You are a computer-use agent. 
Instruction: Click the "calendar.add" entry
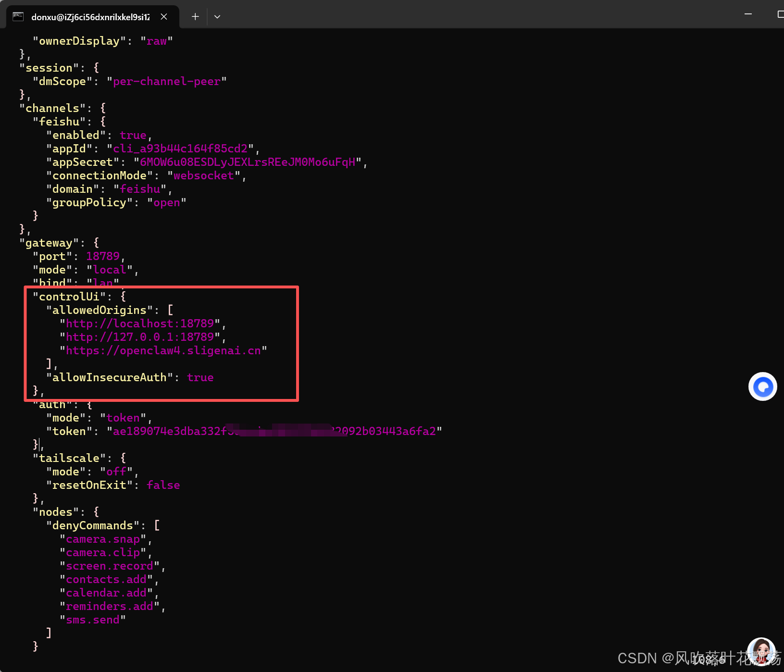coord(106,593)
